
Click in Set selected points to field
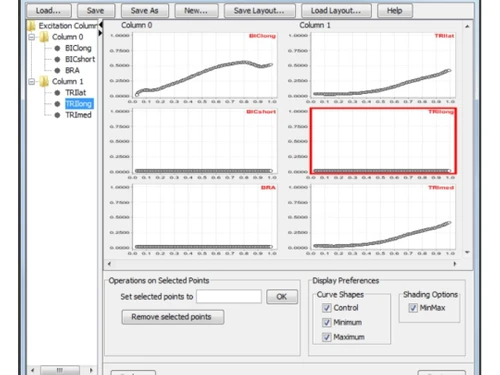pyautogui.click(x=229, y=296)
